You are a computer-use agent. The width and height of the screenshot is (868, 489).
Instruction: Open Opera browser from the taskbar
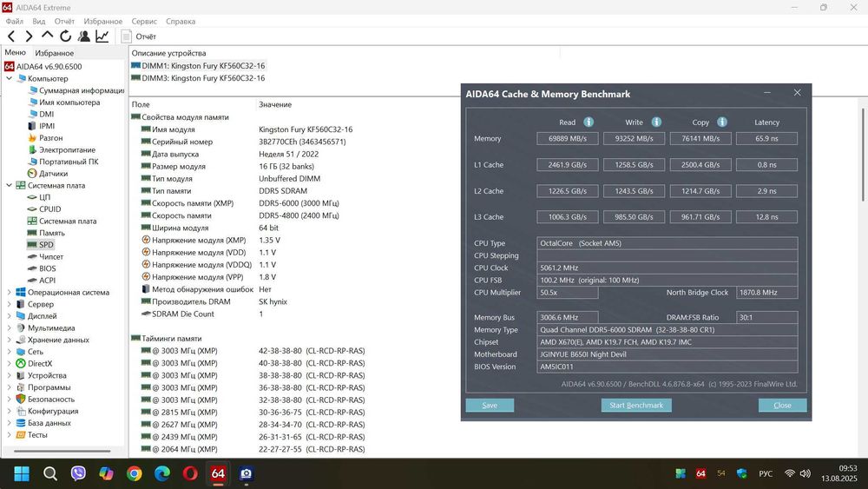190,473
